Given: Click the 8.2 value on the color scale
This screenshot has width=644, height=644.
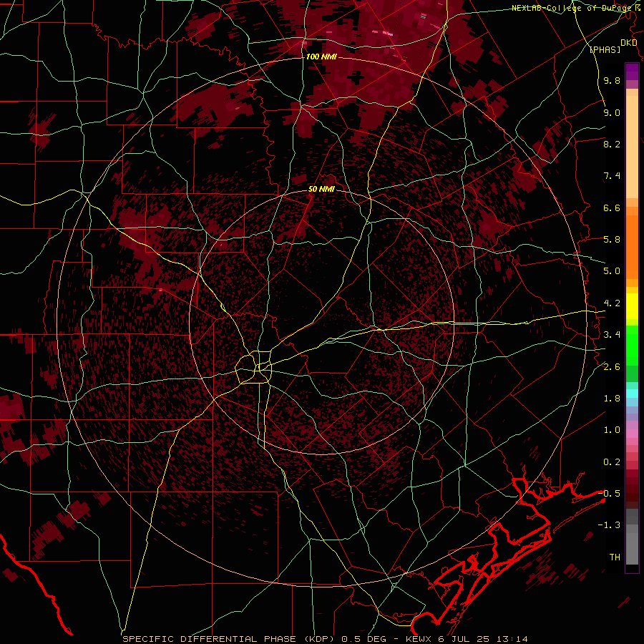Looking at the screenshot, I should tap(612, 145).
